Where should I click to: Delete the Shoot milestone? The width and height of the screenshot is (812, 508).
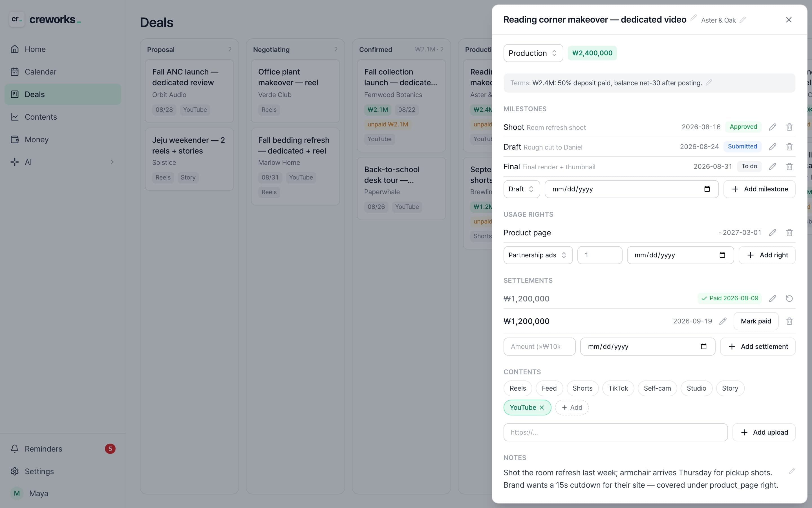coord(789,127)
